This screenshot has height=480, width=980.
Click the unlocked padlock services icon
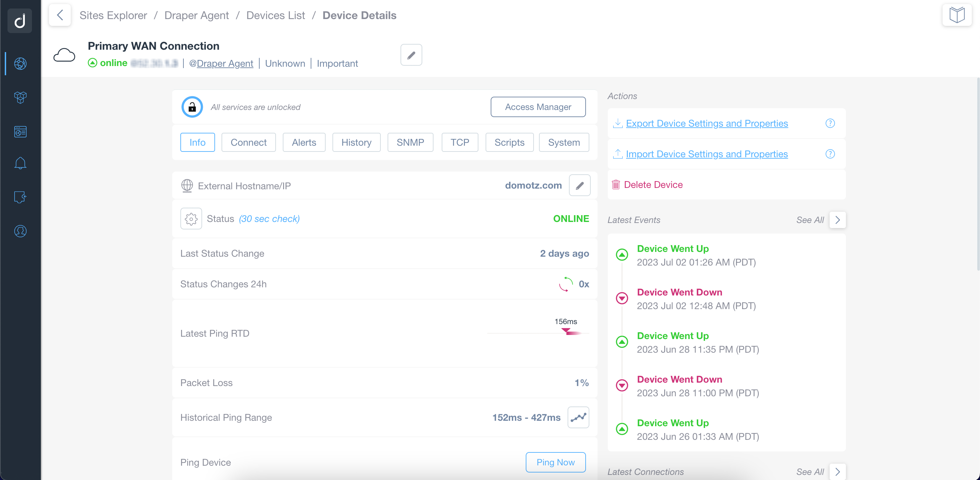click(x=192, y=107)
